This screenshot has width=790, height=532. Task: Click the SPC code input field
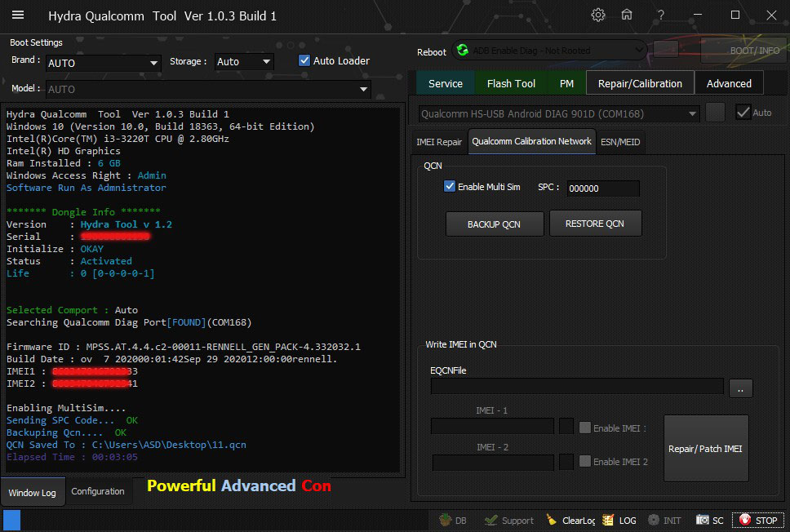click(x=603, y=188)
